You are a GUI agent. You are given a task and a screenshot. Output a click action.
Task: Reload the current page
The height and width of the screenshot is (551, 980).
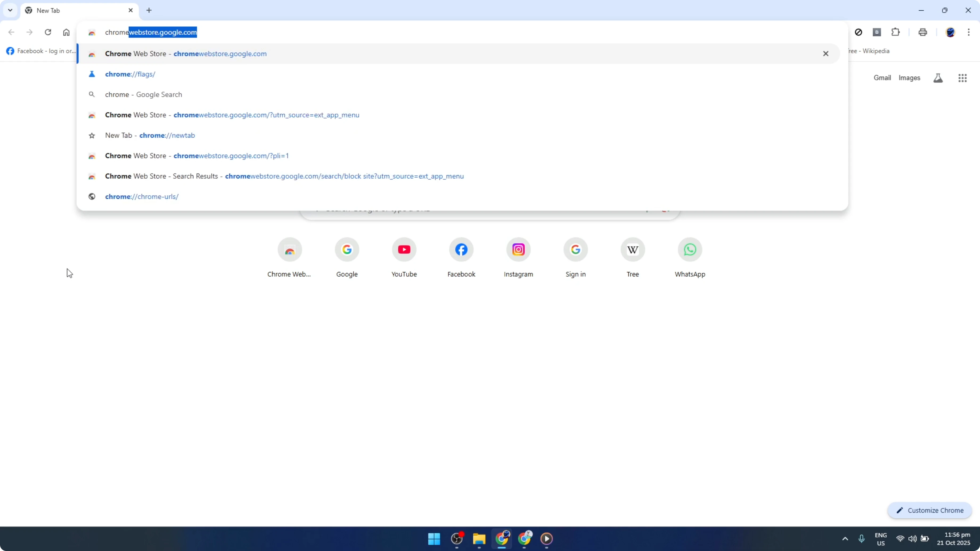click(x=48, y=32)
